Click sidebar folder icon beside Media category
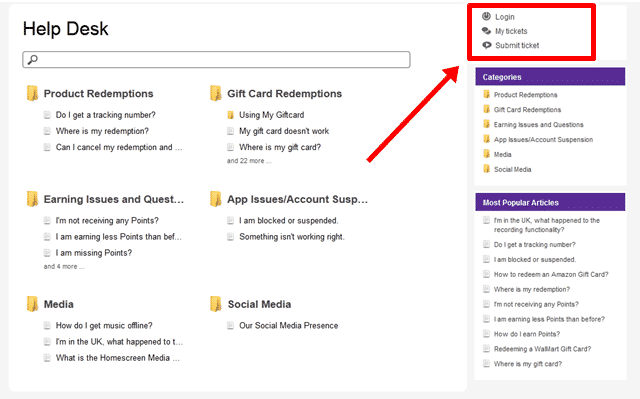 click(x=486, y=154)
